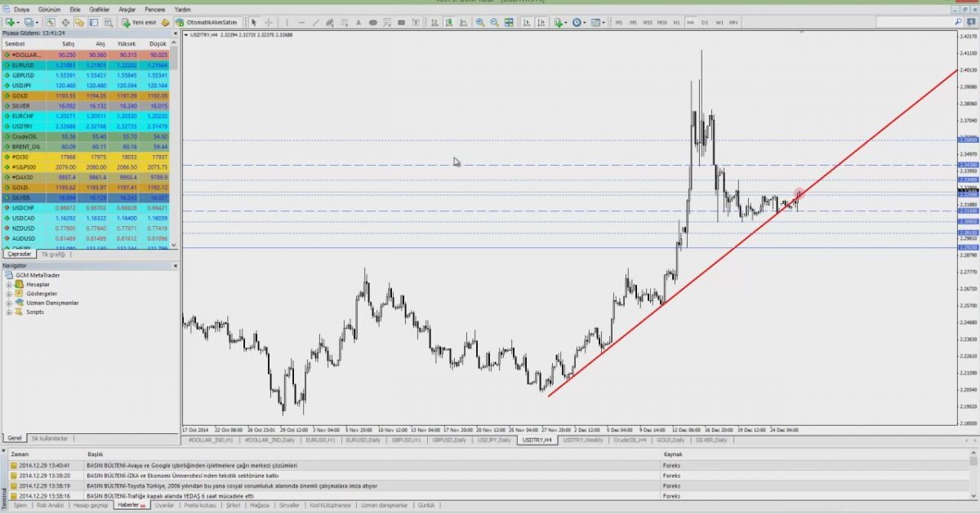The width and height of the screenshot is (980, 514).
Task: Select the vertical line drawing tool
Action: tap(286, 22)
